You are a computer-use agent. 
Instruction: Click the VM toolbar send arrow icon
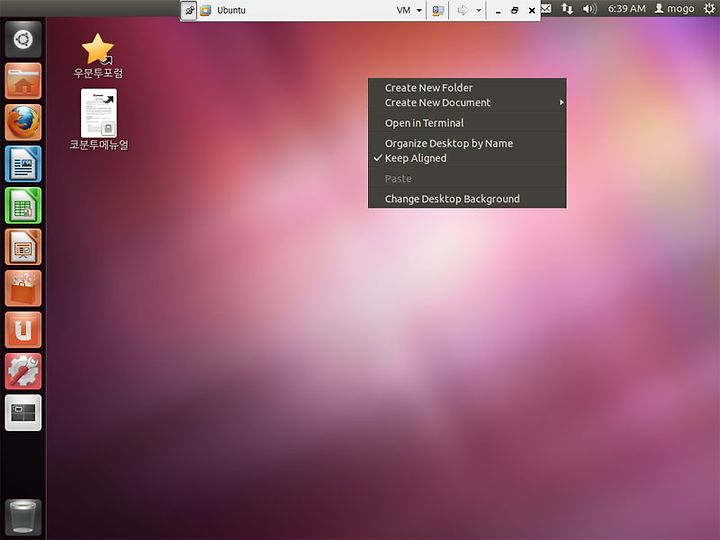[462, 10]
